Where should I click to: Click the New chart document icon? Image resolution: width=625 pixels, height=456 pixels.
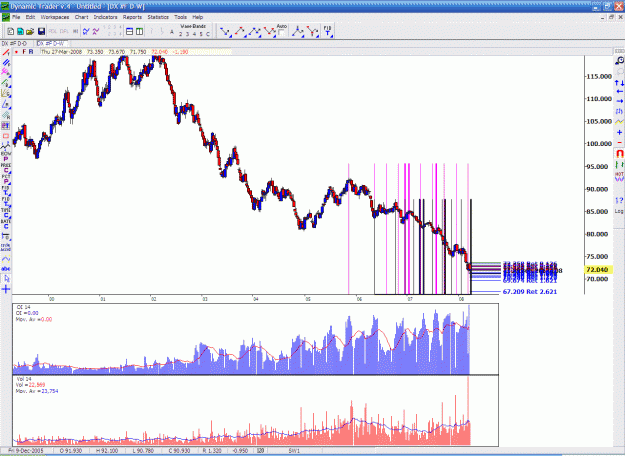pyautogui.click(x=11, y=31)
